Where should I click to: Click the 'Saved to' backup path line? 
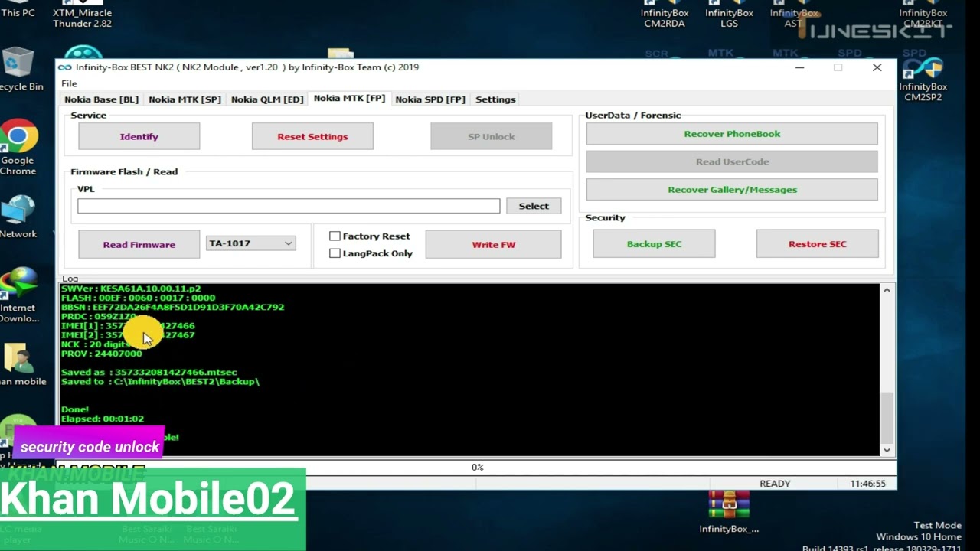coord(160,381)
